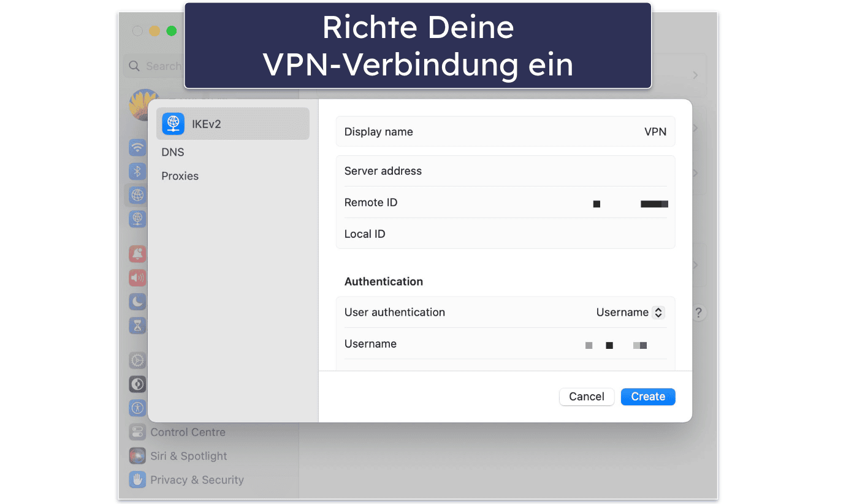This screenshot has height=504, width=846.
Task: Click the Authentication section heading
Action: [x=384, y=281]
